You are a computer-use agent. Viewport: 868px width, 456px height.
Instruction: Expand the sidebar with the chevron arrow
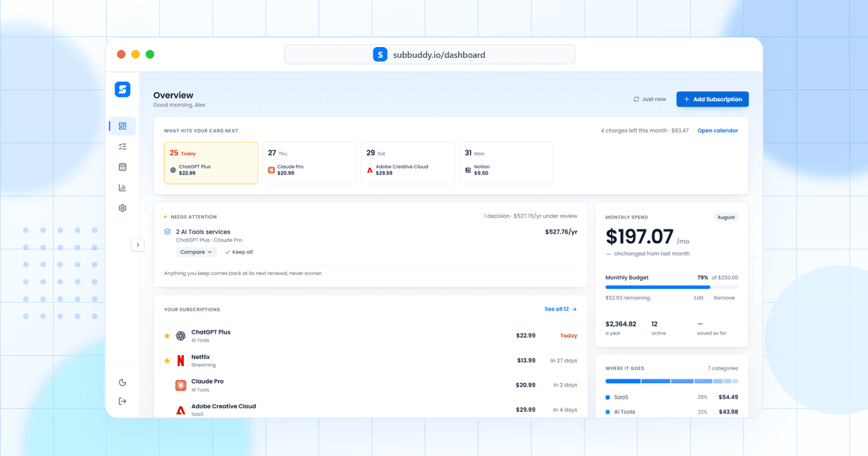click(138, 245)
